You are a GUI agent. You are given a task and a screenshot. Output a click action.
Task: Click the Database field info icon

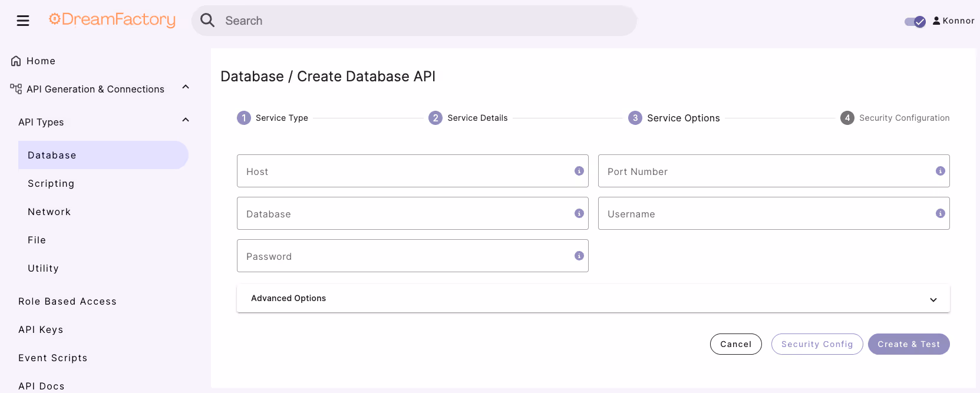click(579, 213)
